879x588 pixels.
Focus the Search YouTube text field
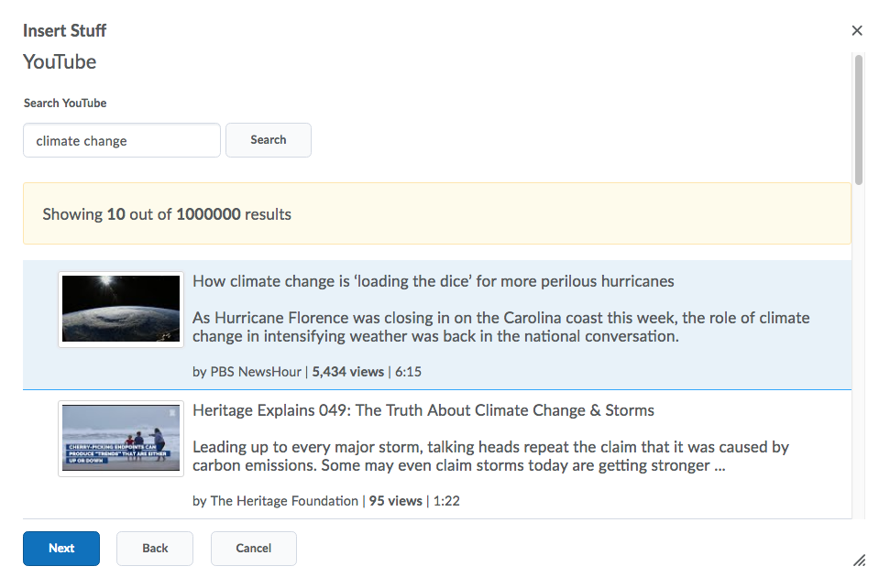pos(122,141)
